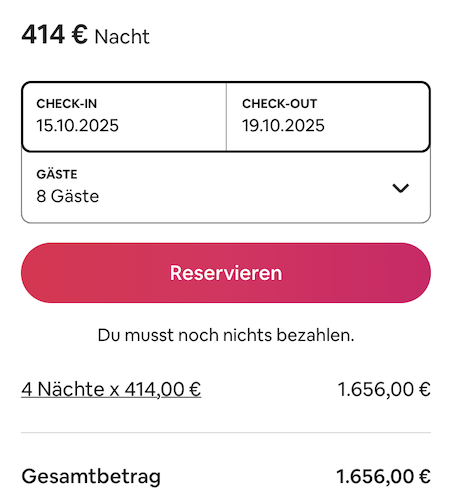Click the '414 €' nightly price heading
Viewport: 450px width, 504px height.
pos(54,35)
